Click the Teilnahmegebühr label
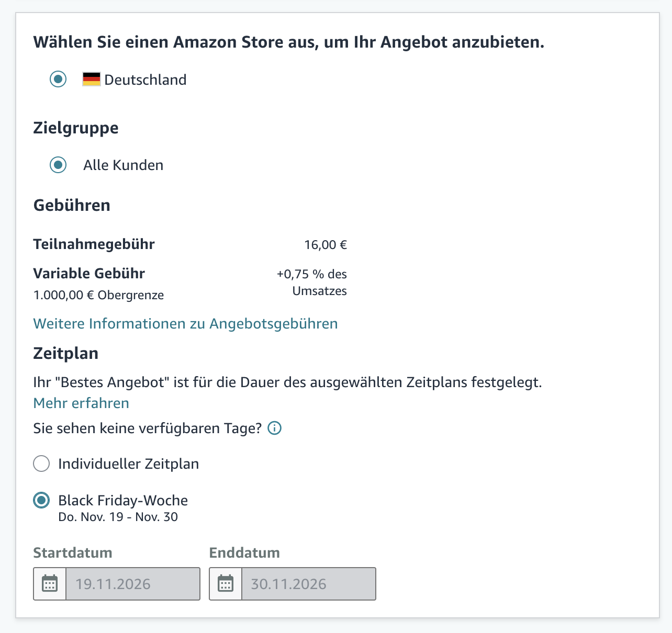 [94, 244]
